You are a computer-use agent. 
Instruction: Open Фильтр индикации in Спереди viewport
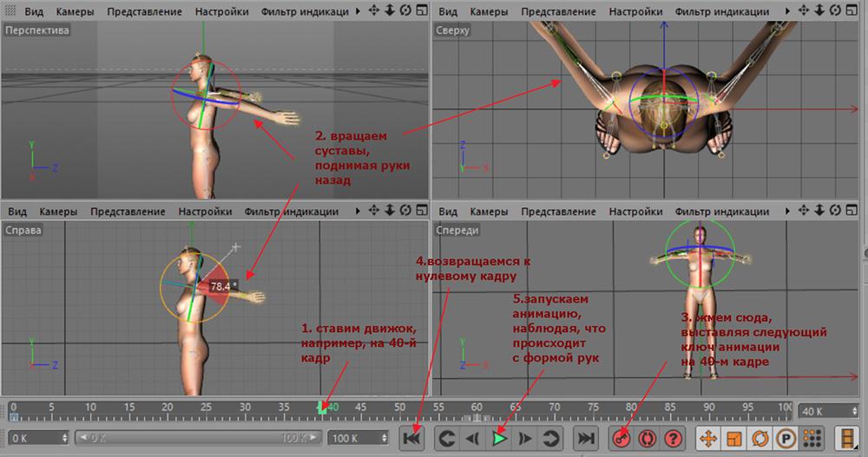(x=722, y=212)
